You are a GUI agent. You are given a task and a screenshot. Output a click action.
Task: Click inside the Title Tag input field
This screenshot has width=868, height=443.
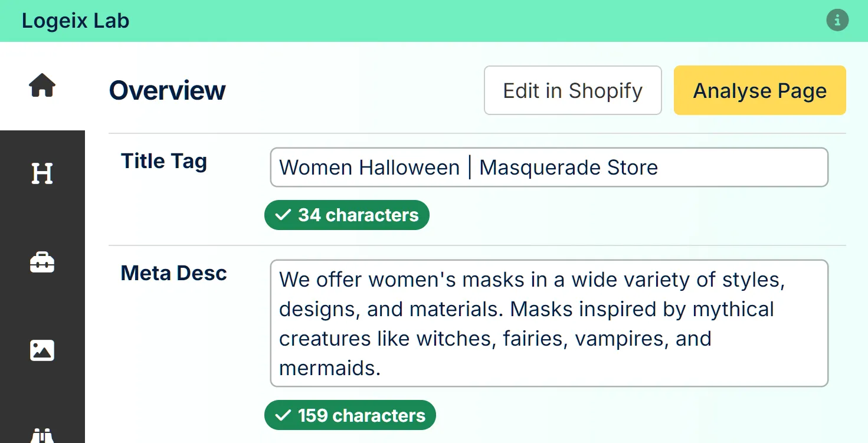click(x=549, y=168)
